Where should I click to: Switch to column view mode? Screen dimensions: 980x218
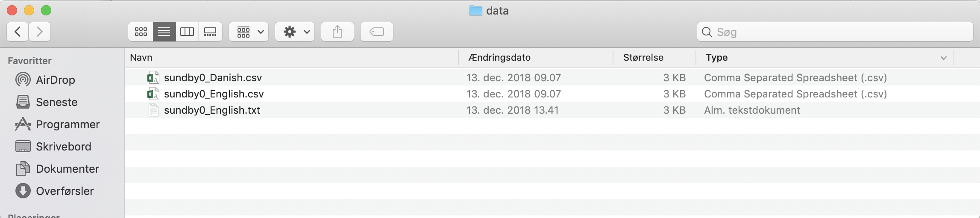pyautogui.click(x=187, y=32)
